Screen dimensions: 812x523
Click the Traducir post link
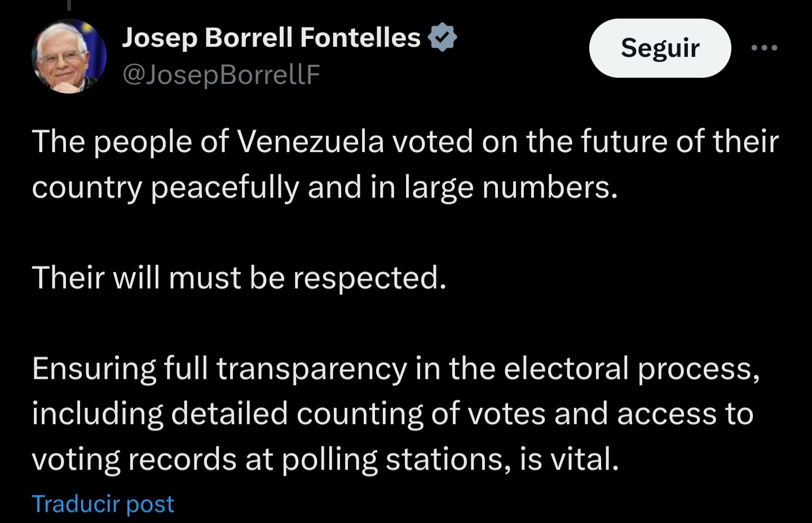(x=103, y=504)
